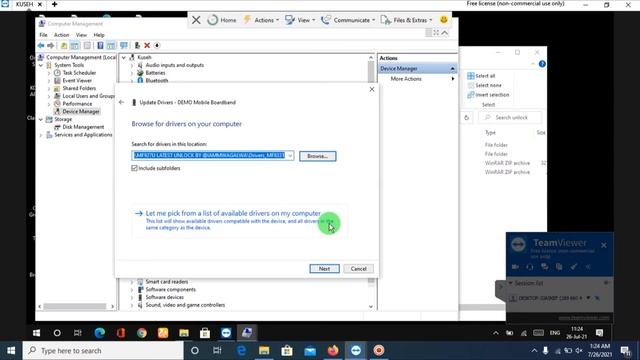Image resolution: width=640 pixels, height=360 pixels.
Task: Open the driver location path dropdown
Action: 290,156
